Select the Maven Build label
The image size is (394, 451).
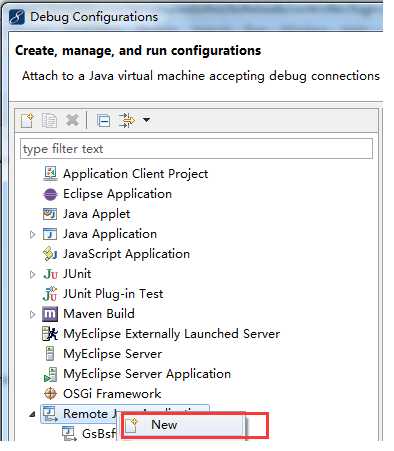click(99, 314)
